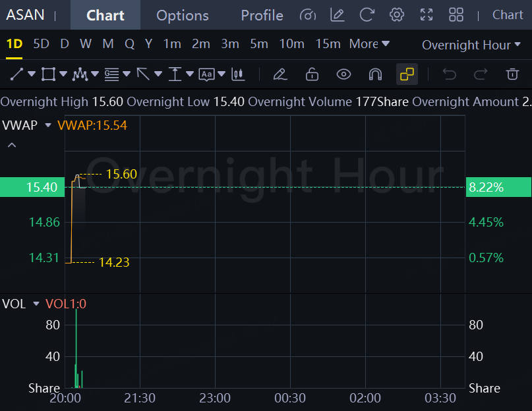
Task: Select the D daily interval
Action: pos(65,44)
